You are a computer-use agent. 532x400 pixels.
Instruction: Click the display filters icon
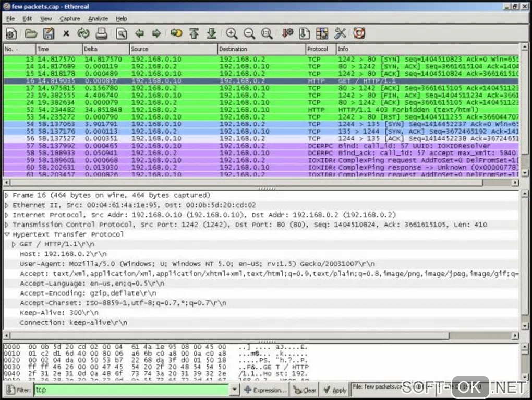click(305, 33)
